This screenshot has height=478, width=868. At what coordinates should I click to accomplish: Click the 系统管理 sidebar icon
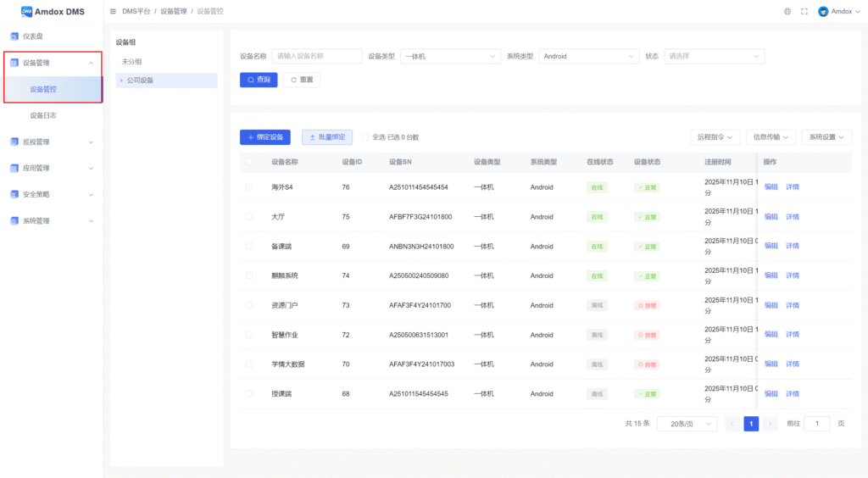[x=14, y=220]
